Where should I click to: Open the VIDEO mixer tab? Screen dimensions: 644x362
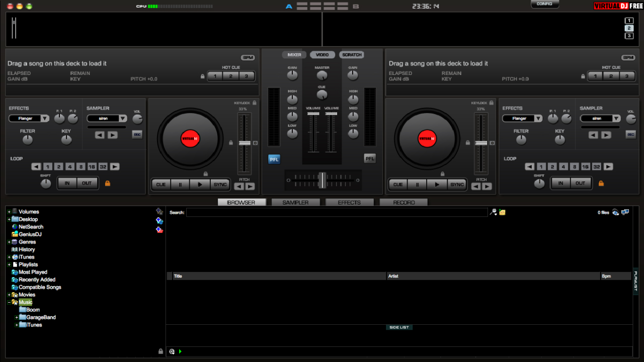[322, 55]
